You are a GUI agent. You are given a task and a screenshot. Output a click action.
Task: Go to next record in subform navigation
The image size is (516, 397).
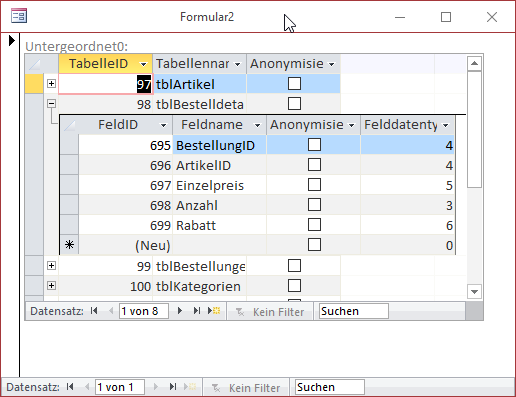coord(180,311)
